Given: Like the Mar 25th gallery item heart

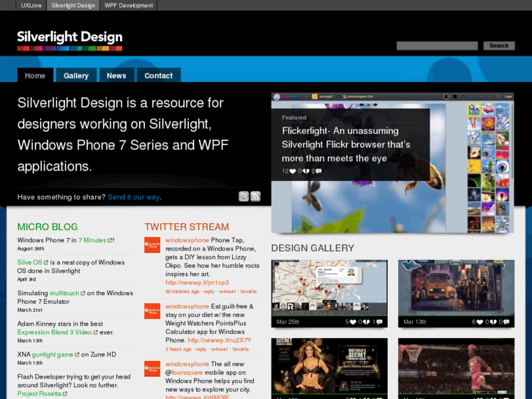Looking at the screenshot, I should pos(353,322).
